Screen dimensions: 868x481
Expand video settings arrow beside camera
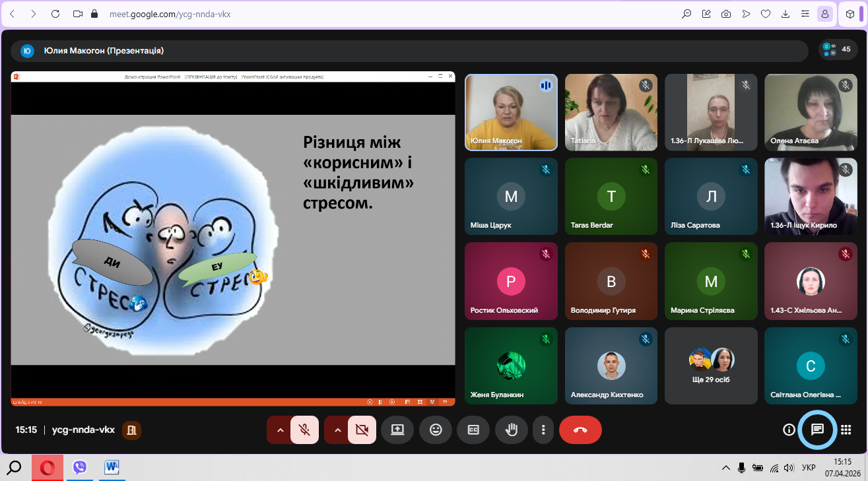click(337, 430)
